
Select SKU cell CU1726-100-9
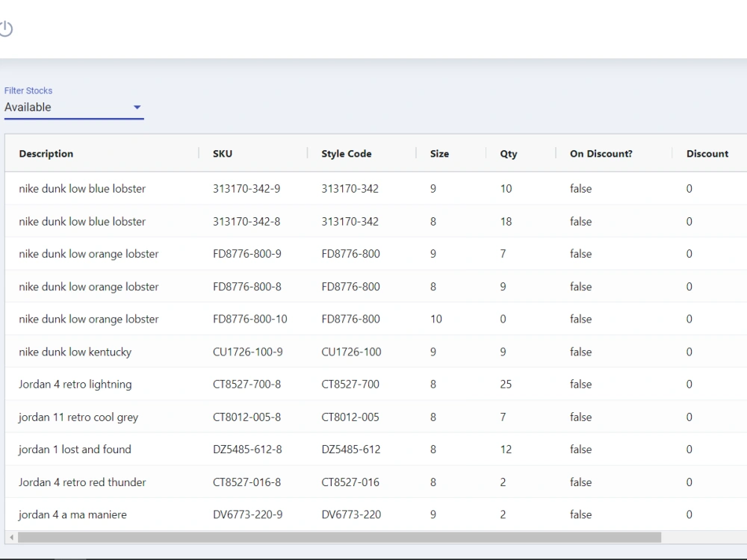point(248,352)
